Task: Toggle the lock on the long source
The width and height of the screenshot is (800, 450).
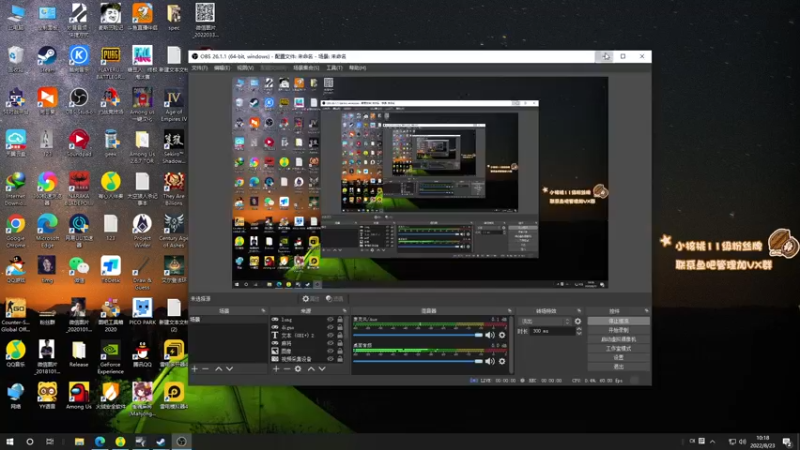Action: pos(340,320)
